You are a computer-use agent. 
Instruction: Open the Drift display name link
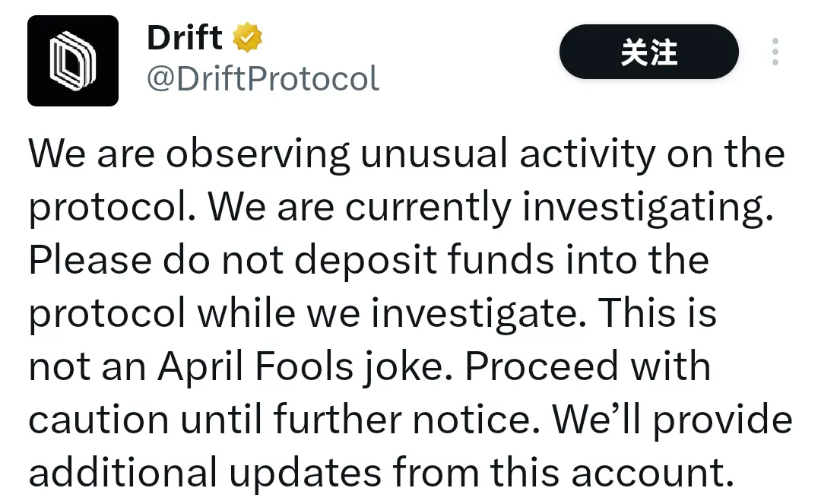coord(184,38)
